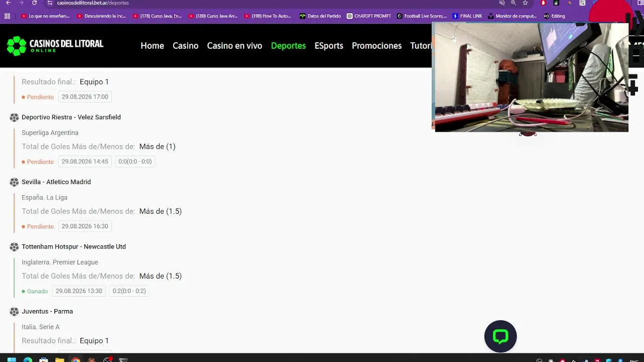Viewport: 644px width, 362px height.
Task: Reload the page with the refresh icon
Action: tap(34, 3)
